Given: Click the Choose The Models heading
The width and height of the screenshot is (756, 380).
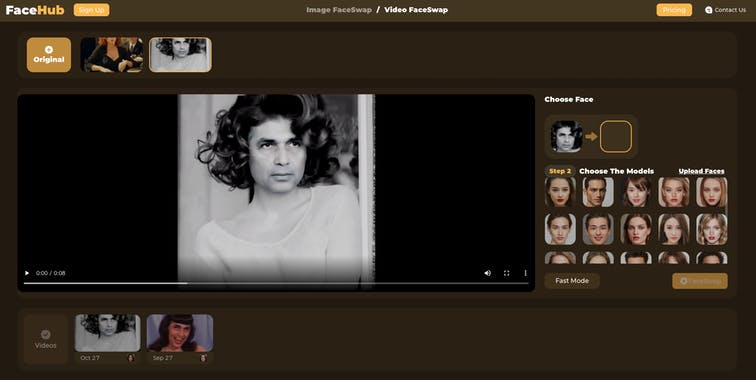Looking at the screenshot, I should click(x=617, y=171).
